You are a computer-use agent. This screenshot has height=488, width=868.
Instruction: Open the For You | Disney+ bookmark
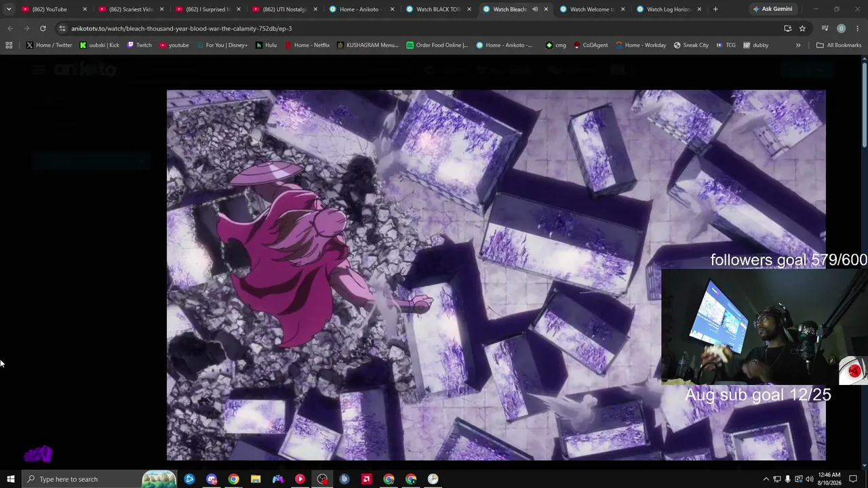click(222, 45)
